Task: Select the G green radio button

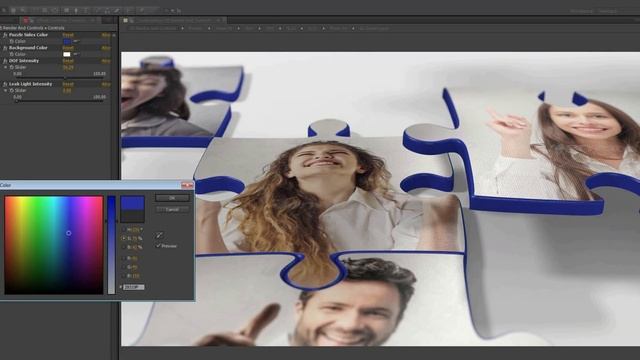Action: (124, 267)
